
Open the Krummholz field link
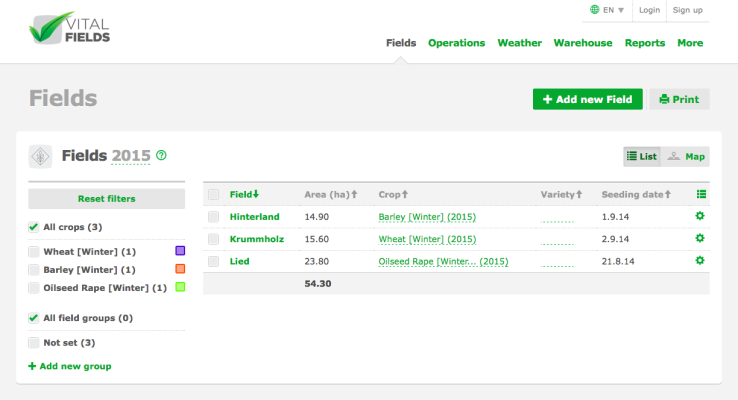257,239
